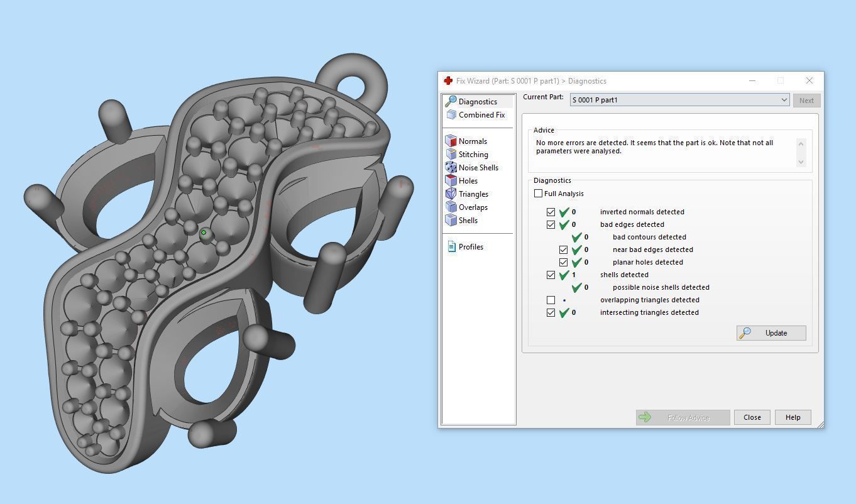
Task: Enable the overlapping triangles detected checkbox
Action: pyautogui.click(x=551, y=300)
